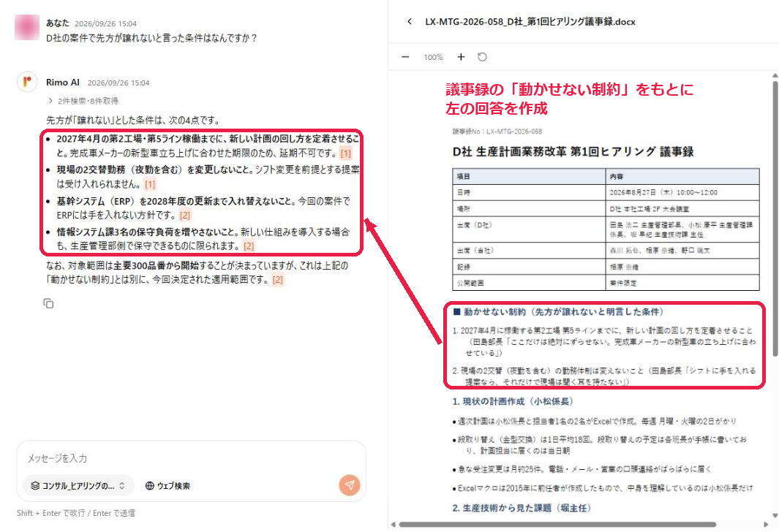779x532 pixels.
Task: Expand the 2件検索・8件取得 details
Action: point(83,101)
